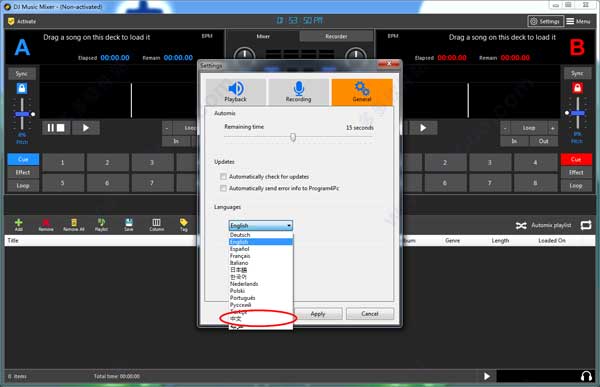Screen dimensions: 600x387
Task: Toggle deck B red pitch lock icon
Action: pyautogui.click(x=577, y=88)
